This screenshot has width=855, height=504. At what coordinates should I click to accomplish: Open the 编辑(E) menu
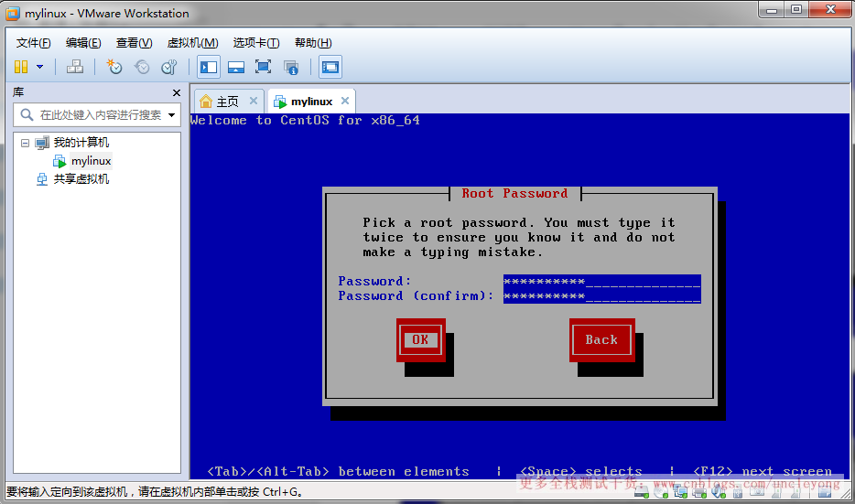pyautogui.click(x=83, y=43)
